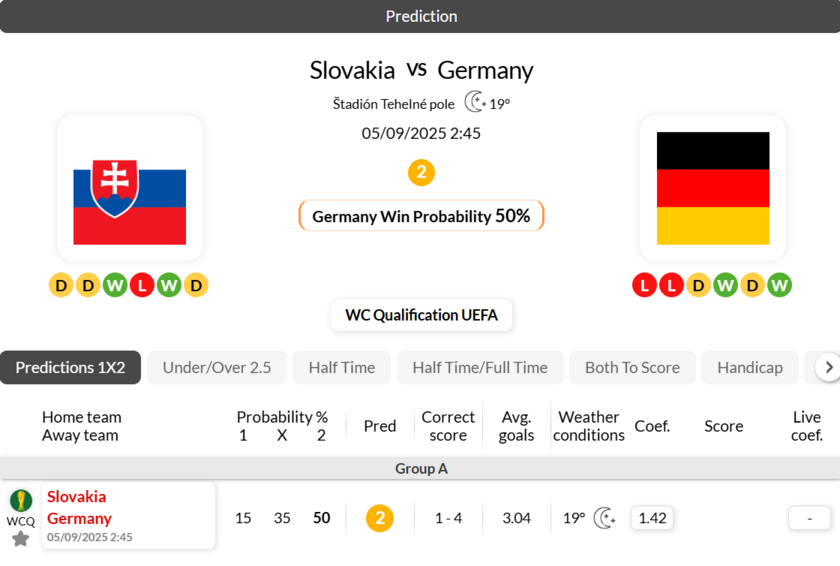Open the Half Time/Full Time tab
Viewport: 840px width, 566px height.
tap(480, 367)
